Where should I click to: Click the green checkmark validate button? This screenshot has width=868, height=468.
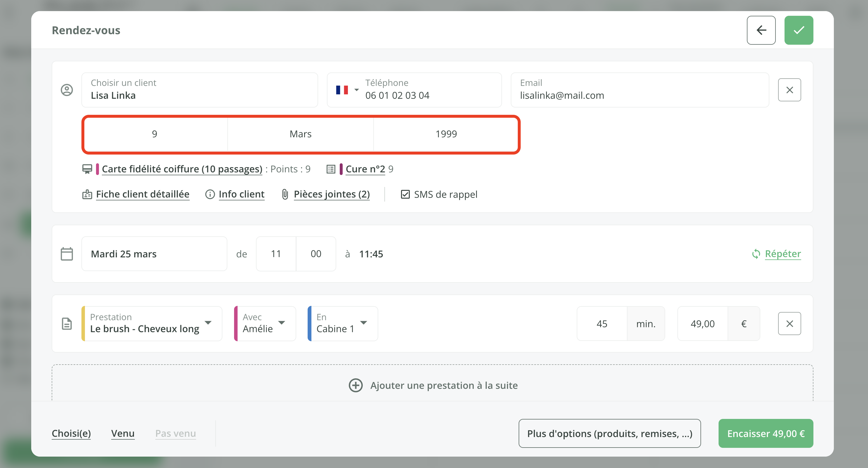[798, 30]
